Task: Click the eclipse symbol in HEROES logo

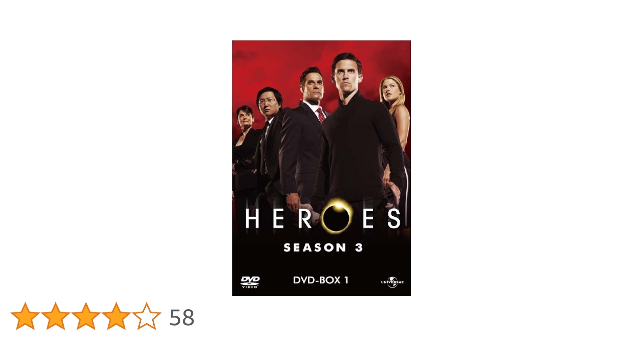Action: click(x=337, y=216)
